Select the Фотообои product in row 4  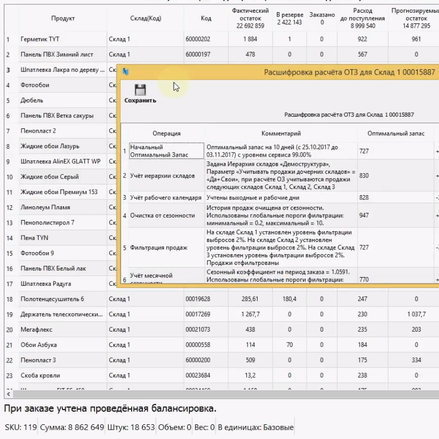click(35, 85)
